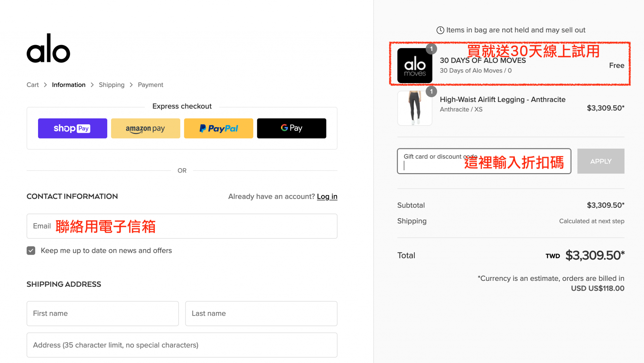This screenshot has height=363, width=644.
Task: Click the Last name field
Action: (261, 313)
